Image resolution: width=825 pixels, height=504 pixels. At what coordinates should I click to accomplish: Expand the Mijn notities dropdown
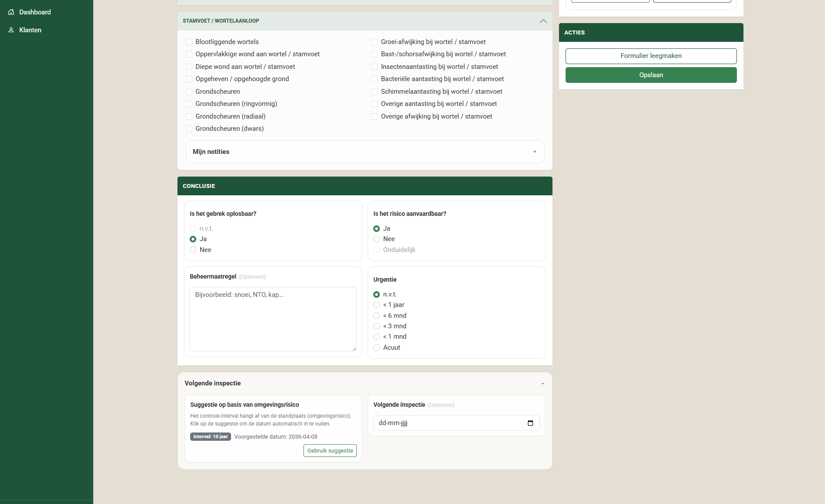pos(535,152)
